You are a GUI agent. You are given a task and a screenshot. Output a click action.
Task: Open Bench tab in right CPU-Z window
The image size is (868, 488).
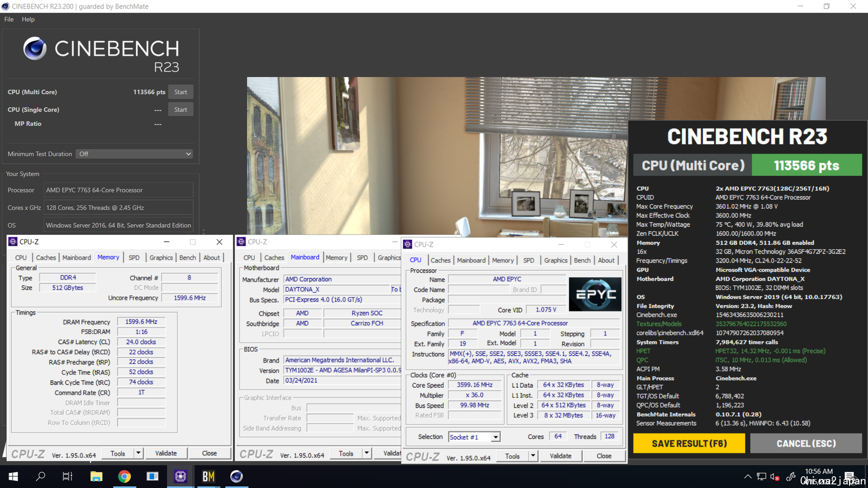tap(582, 260)
